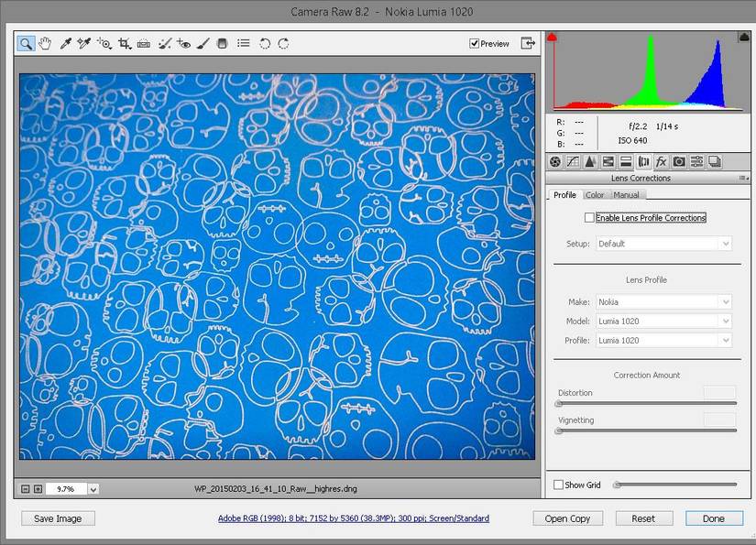Open the Make dropdown showing Nokia

pos(664,302)
